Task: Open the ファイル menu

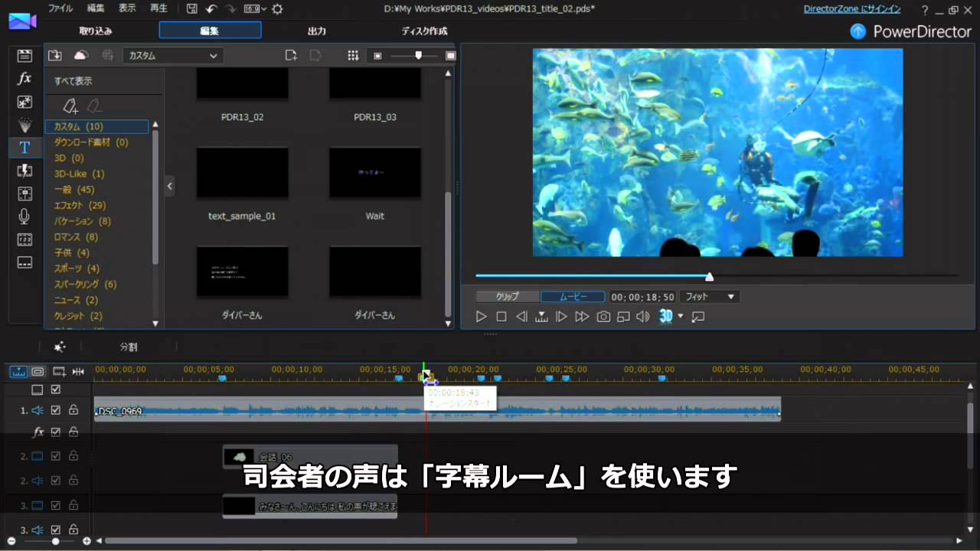Action: [x=60, y=8]
